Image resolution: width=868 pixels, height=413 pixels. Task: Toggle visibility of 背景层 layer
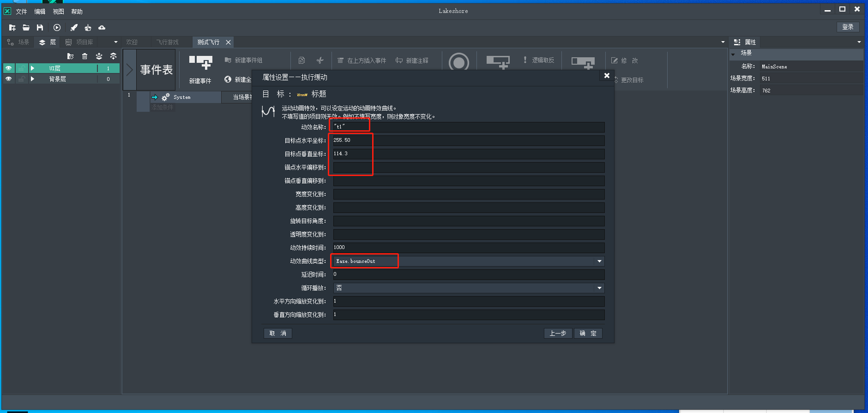click(x=8, y=79)
